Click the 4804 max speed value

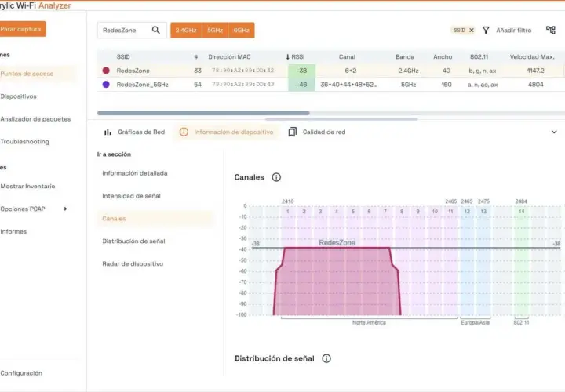pos(535,85)
